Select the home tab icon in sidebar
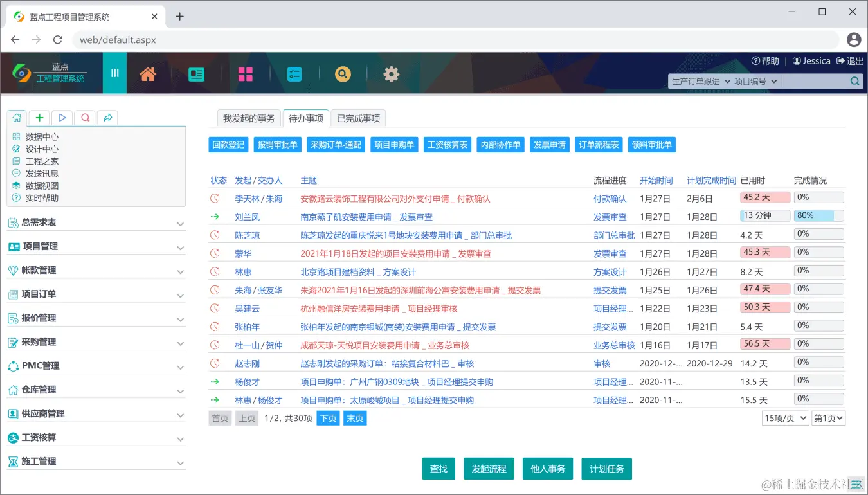The width and height of the screenshot is (868, 495). (x=17, y=118)
